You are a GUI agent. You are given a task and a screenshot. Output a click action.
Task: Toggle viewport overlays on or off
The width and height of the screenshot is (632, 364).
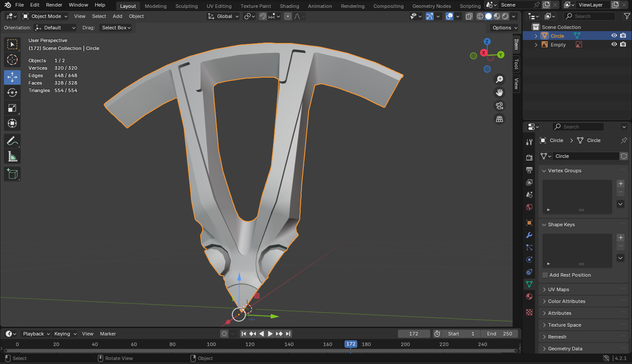point(449,16)
